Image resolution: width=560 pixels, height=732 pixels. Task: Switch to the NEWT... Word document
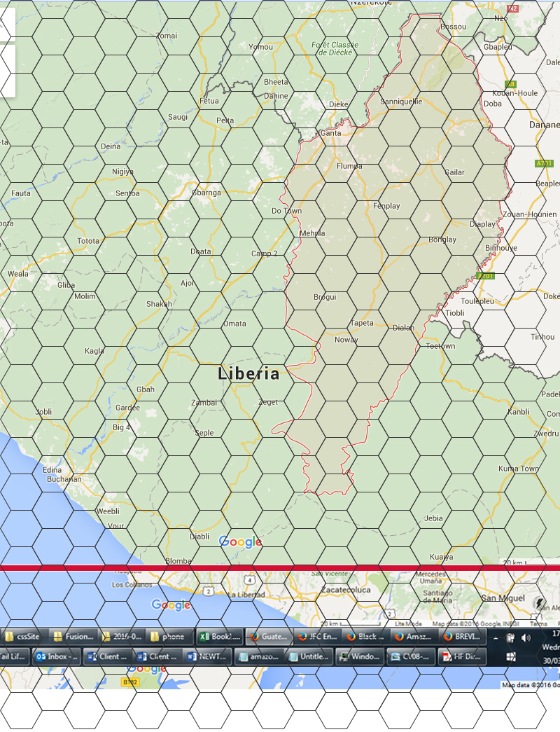tap(206, 657)
